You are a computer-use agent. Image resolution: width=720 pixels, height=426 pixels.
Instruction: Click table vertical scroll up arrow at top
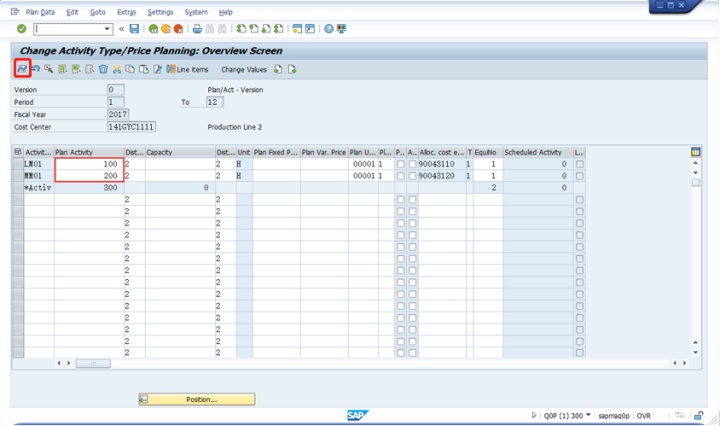click(695, 163)
